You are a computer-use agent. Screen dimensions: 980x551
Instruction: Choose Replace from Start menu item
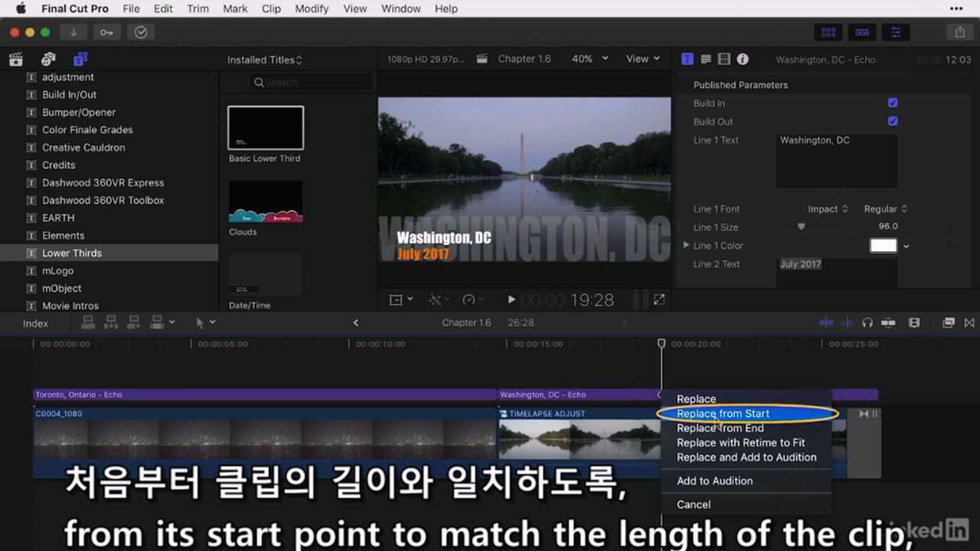(x=746, y=413)
